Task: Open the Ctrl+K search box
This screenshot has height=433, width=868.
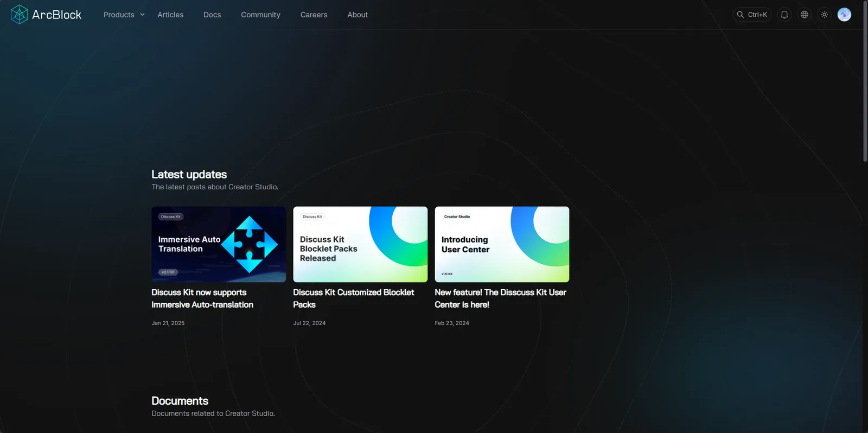Action: (x=752, y=15)
